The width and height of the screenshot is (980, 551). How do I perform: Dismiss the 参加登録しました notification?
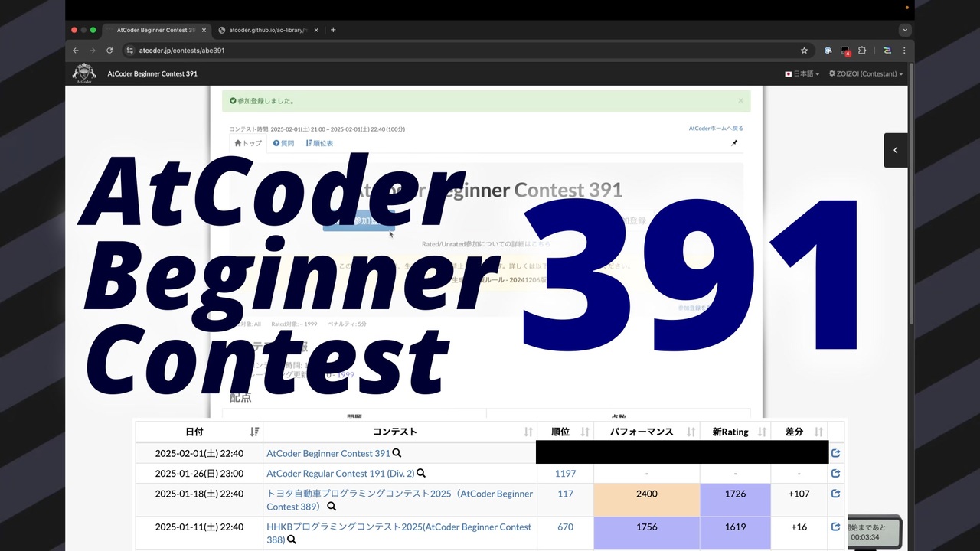pos(740,100)
